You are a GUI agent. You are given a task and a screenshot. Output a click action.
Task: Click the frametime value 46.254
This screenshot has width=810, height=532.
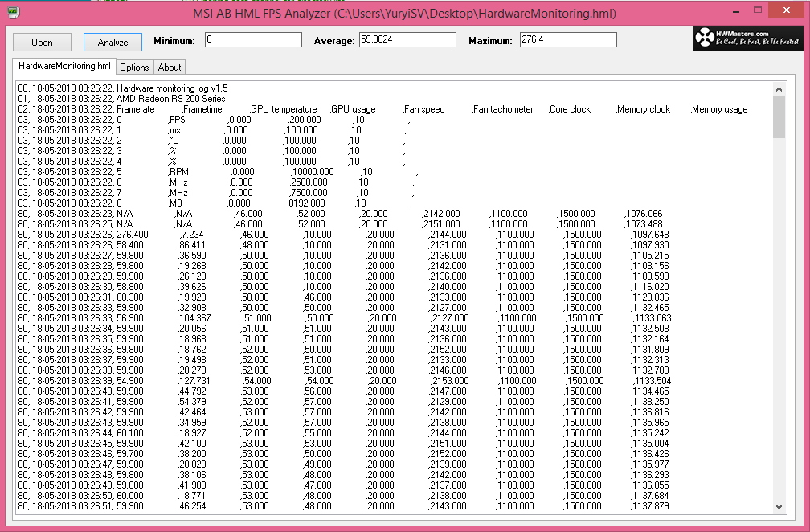pos(193,506)
